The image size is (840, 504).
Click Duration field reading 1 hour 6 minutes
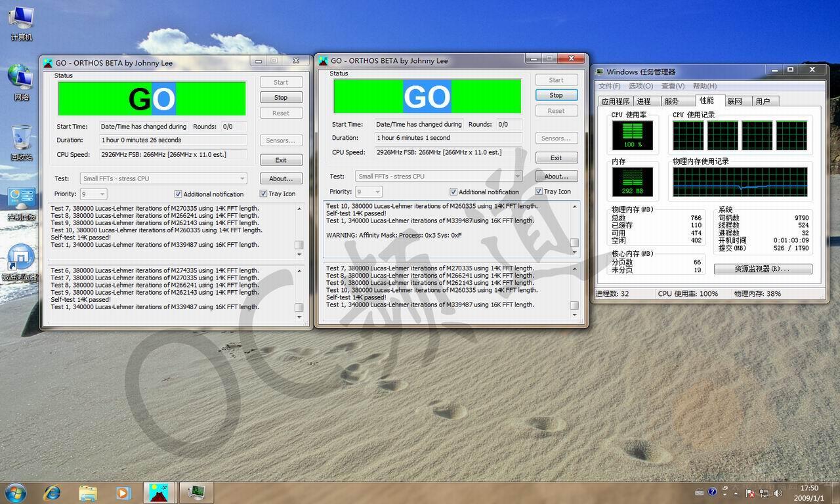pyautogui.click(x=449, y=138)
